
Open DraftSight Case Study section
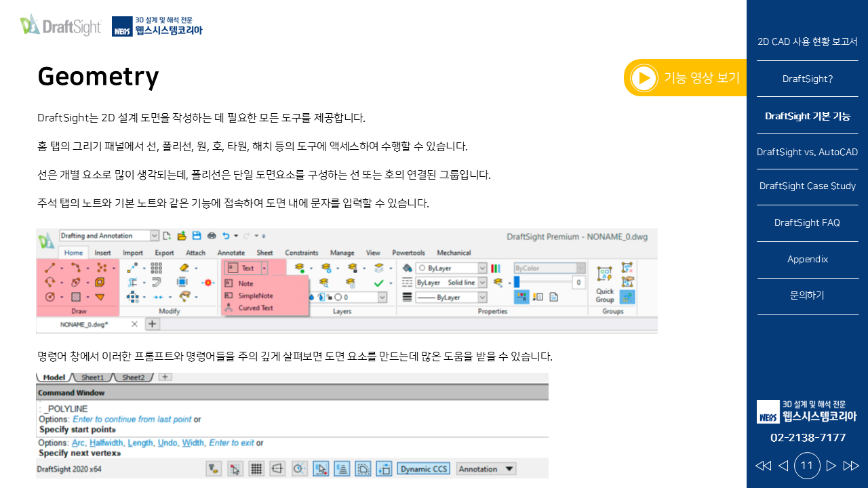(x=807, y=186)
